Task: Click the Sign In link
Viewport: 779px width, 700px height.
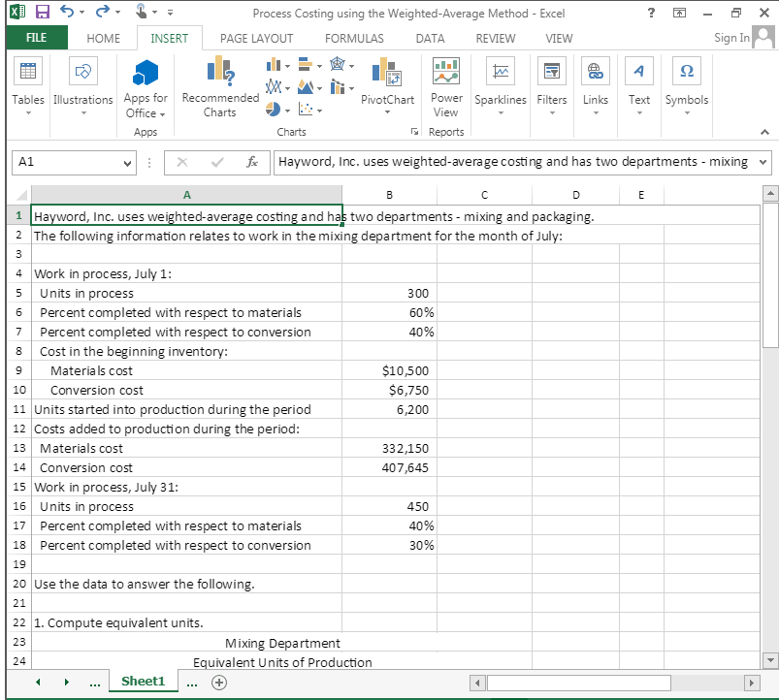Action: [730, 38]
